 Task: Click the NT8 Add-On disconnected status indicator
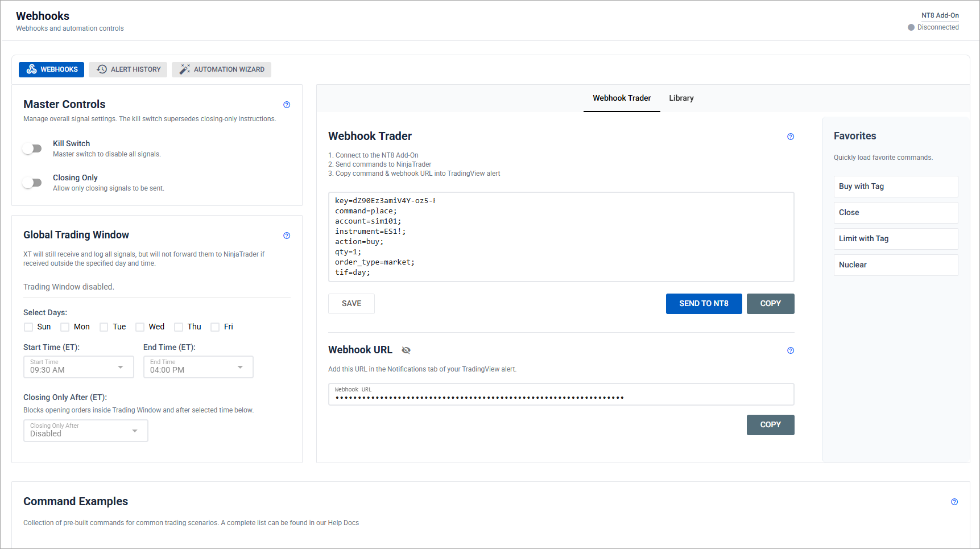[933, 27]
